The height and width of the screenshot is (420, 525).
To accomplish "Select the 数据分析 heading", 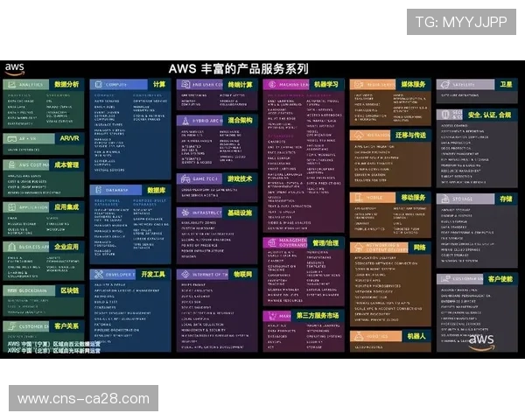I will click(x=66, y=84).
